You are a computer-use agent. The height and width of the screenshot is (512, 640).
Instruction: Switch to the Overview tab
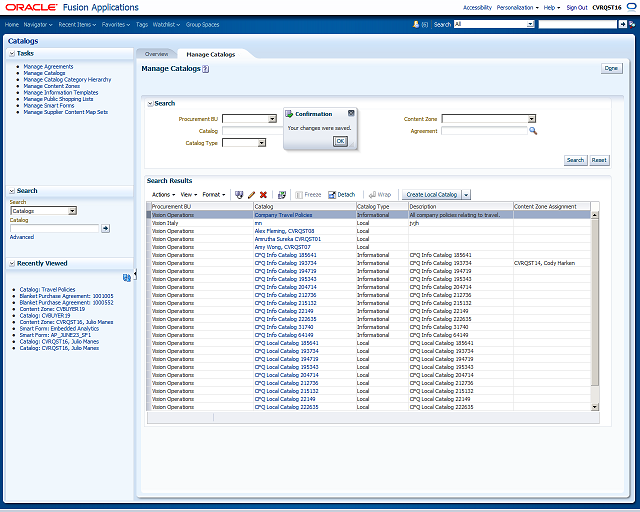click(x=156, y=54)
